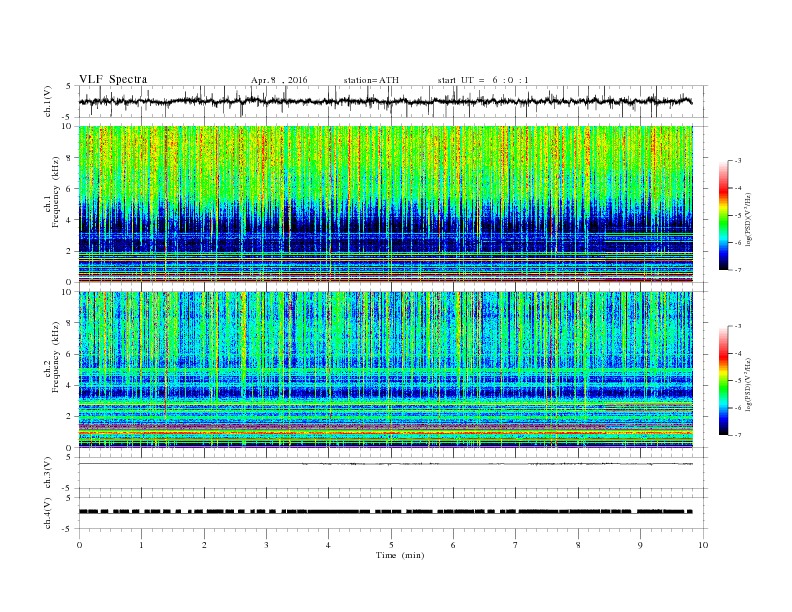Click the "VLF Spectra" plot title
Viewport: 792px width, 612px height.
pos(113,79)
